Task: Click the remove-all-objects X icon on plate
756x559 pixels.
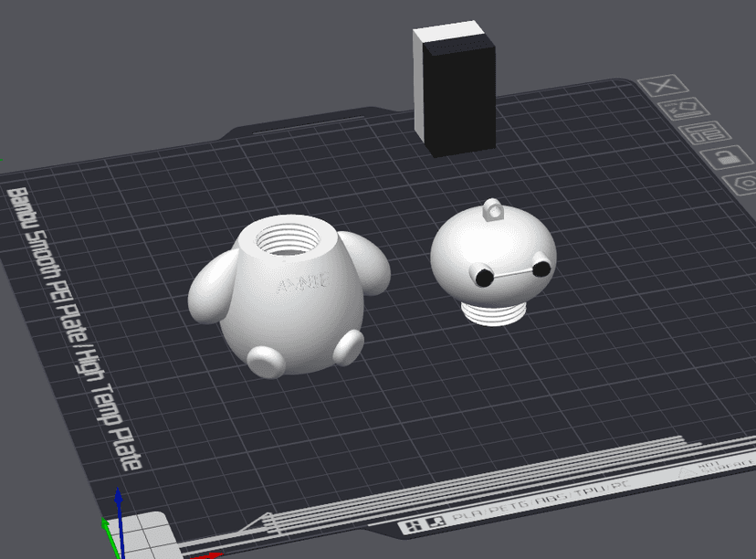Action: [x=664, y=86]
